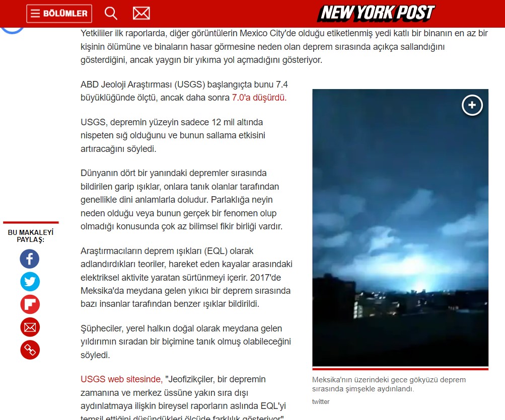This screenshot has width=505, height=420.
Task: Follow the "7.0'a düşürdü" link
Action: (x=259, y=98)
